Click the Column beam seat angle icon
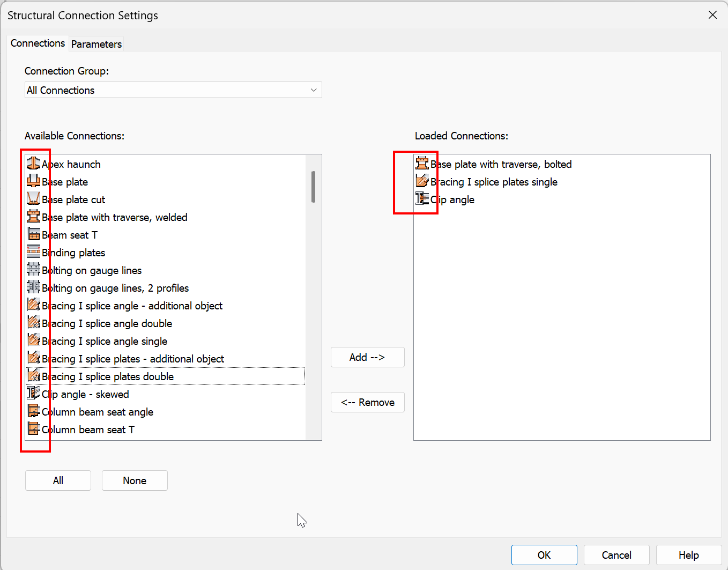 pyautogui.click(x=34, y=411)
